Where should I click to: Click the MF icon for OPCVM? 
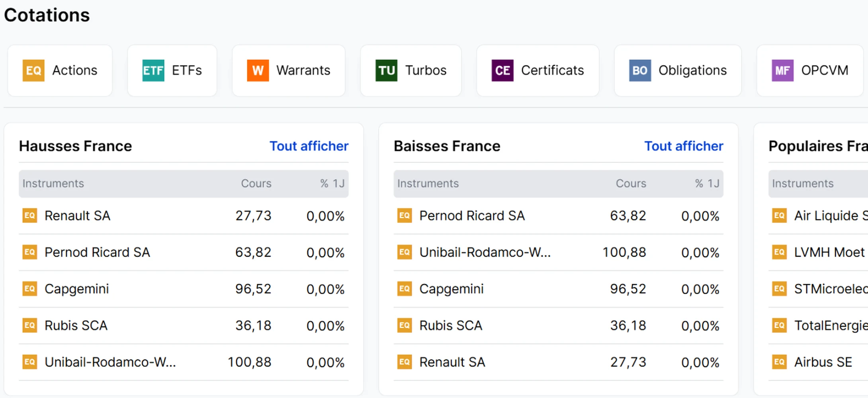pos(782,70)
